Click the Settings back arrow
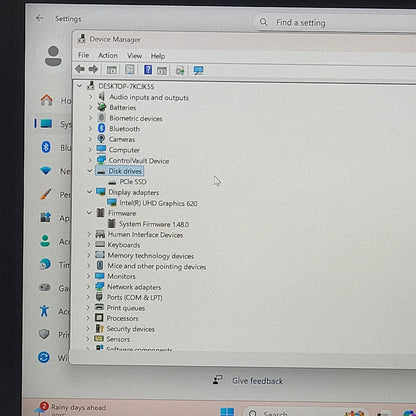Viewport: 416px width, 416px height. tap(40, 18)
